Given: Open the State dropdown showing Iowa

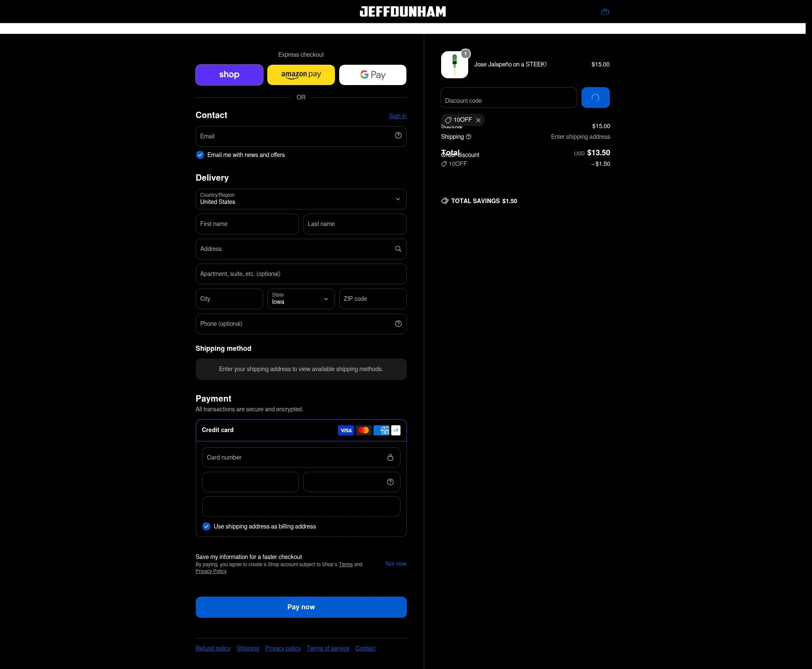Looking at the screenshot, I should pos(301,299).
